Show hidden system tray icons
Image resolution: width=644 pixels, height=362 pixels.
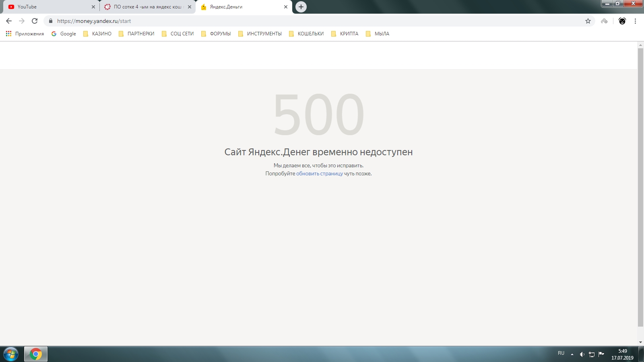[x=572, y=354]
